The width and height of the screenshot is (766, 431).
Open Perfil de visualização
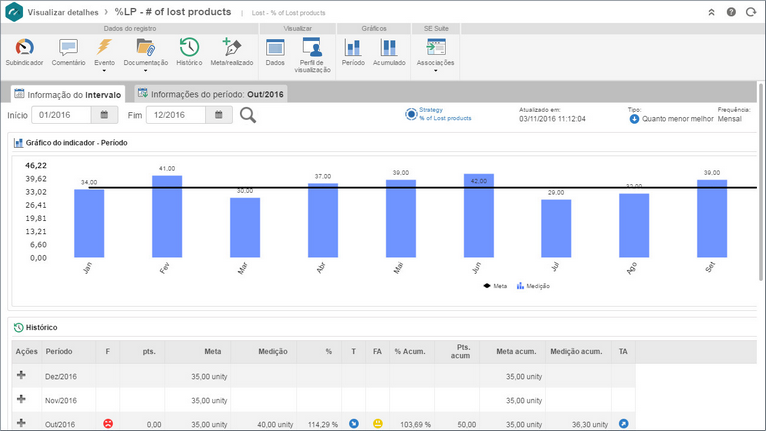tap(312, 55)
